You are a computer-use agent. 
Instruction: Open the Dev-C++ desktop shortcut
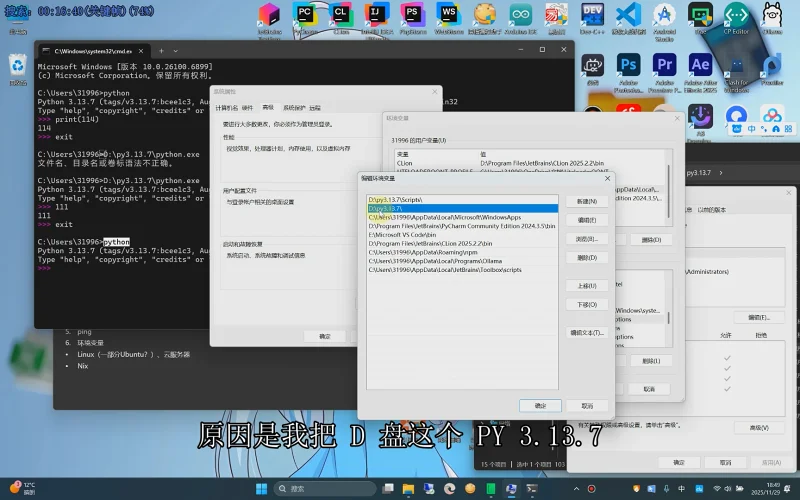(592, 16)
